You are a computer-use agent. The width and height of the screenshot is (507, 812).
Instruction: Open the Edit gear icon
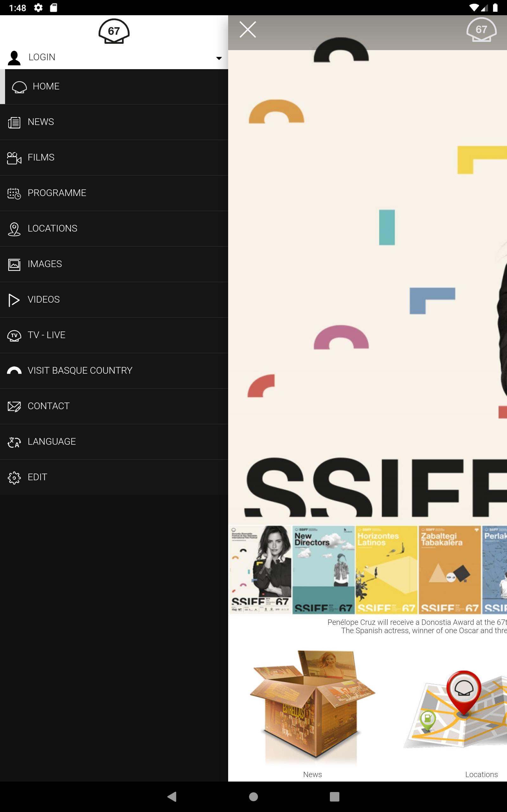pyautogui.click(x=14, y=477)
